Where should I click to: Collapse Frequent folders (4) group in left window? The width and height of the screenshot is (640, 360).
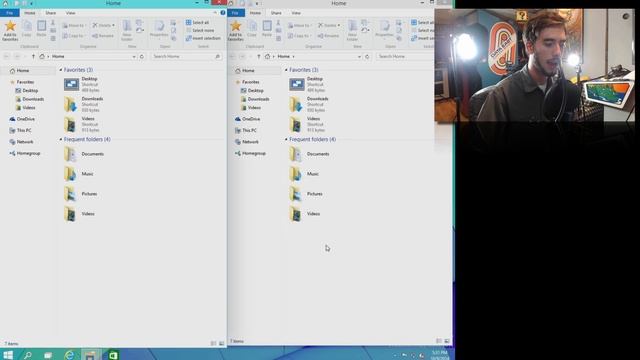pyautogui.click(x=61, y=139)
